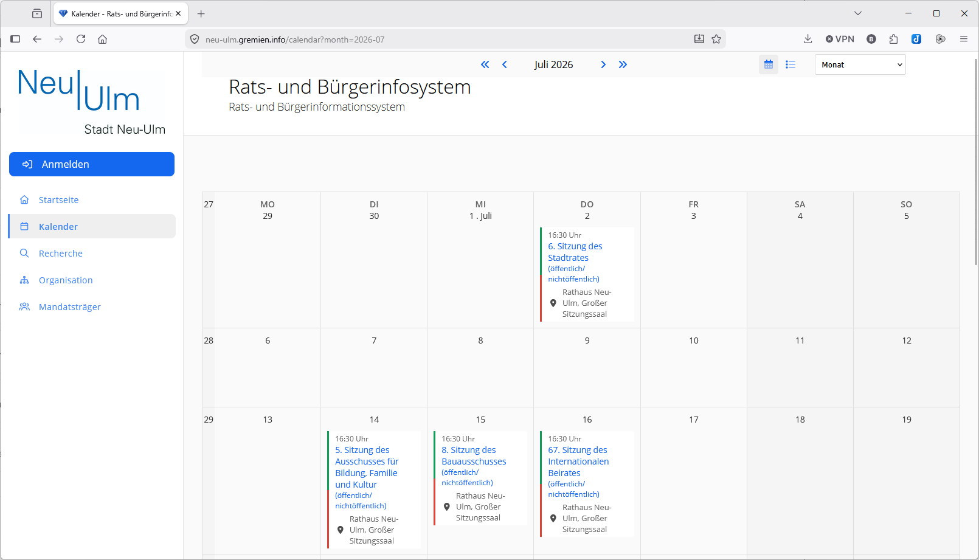Click the Anmelden login button
The width and height of the screenshot is (979, 560).
pyautogui.click(x=92, y=164)
